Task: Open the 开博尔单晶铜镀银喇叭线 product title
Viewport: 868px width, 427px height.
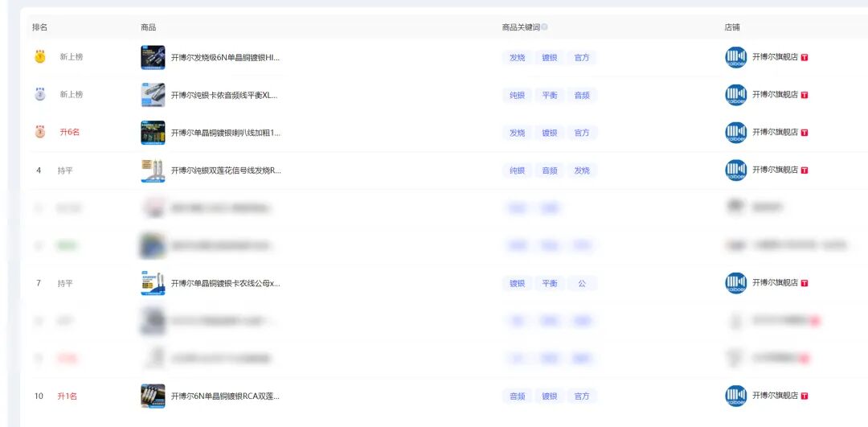Action: click(225, 133)
